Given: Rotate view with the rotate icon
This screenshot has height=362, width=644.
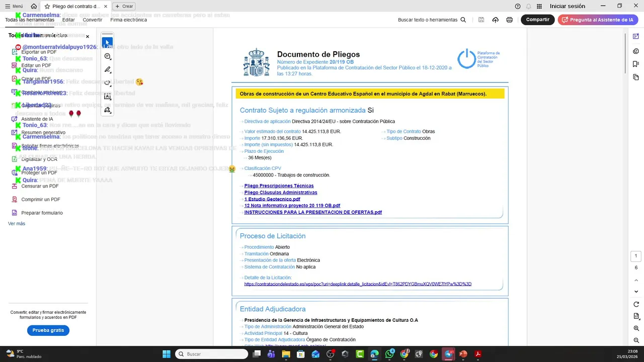Looking at the screenshot, I should click(636, 304).
